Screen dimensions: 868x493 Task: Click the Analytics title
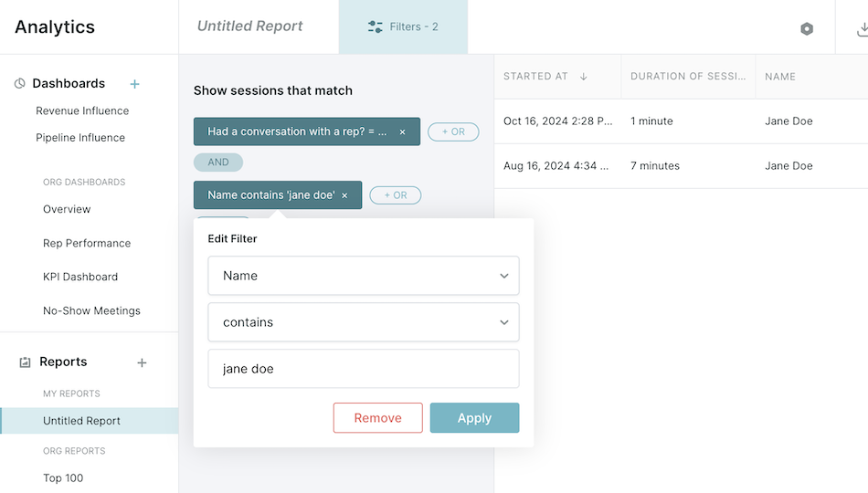pos(55,27)
